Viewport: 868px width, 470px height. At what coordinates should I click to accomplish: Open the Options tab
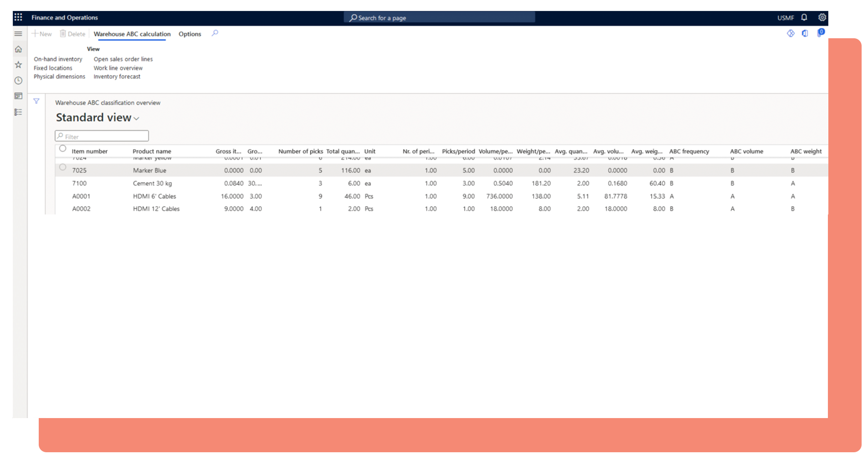tap(190, 34)
